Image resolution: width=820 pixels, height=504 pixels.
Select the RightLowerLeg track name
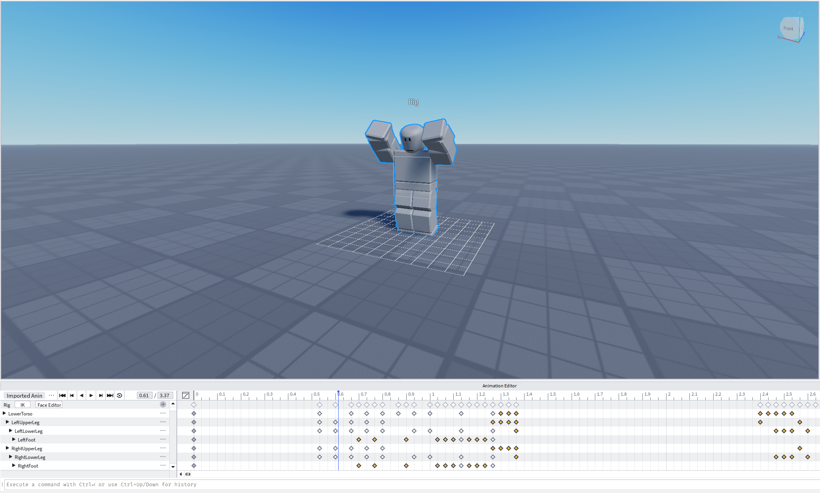pyautogui.click(x=30, y=457)
